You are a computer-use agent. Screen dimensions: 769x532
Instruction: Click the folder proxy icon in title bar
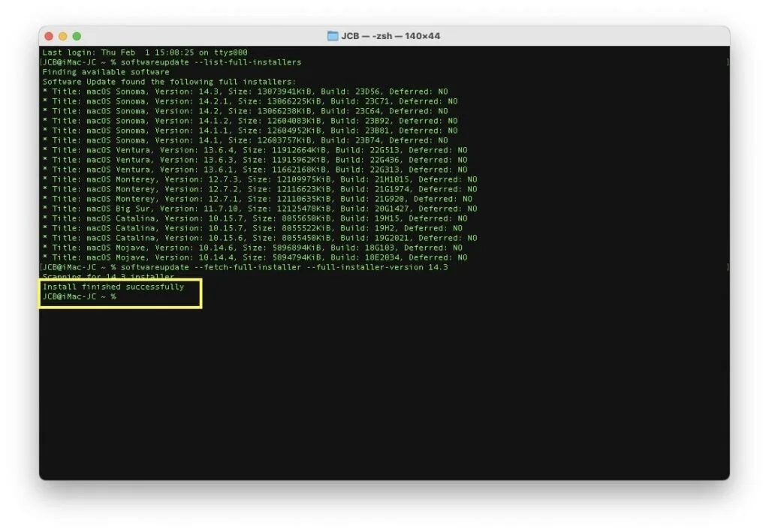click(333, 36)
